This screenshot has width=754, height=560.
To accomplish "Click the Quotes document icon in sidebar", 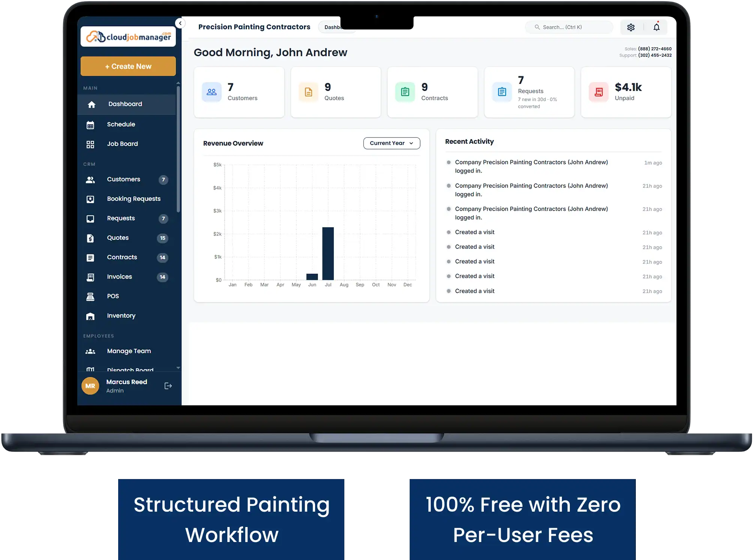I will 90,238.
